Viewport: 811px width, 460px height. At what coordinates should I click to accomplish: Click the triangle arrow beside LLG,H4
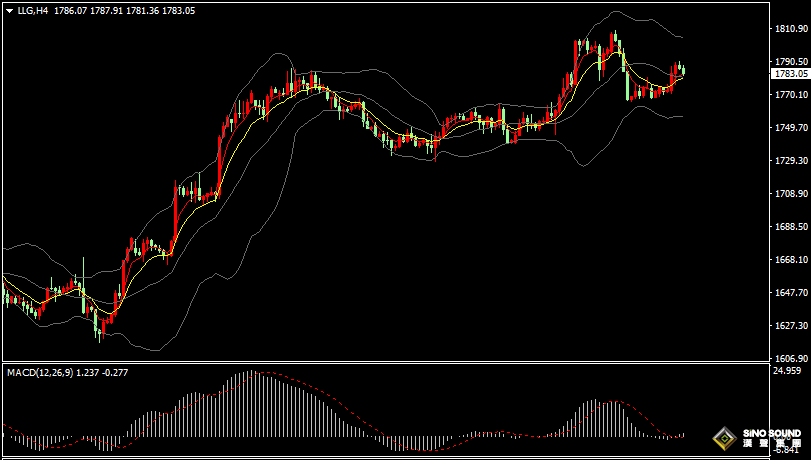tap(9, 11)
